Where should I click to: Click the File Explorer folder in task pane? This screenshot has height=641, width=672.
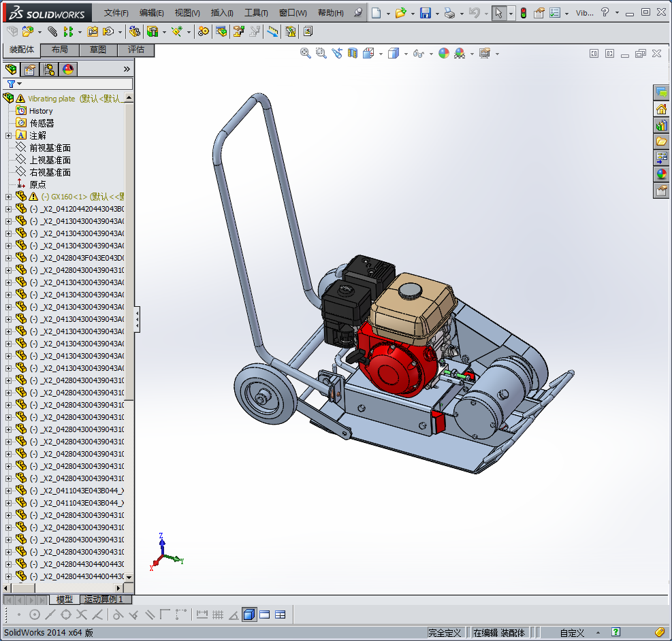pos(661,142)
